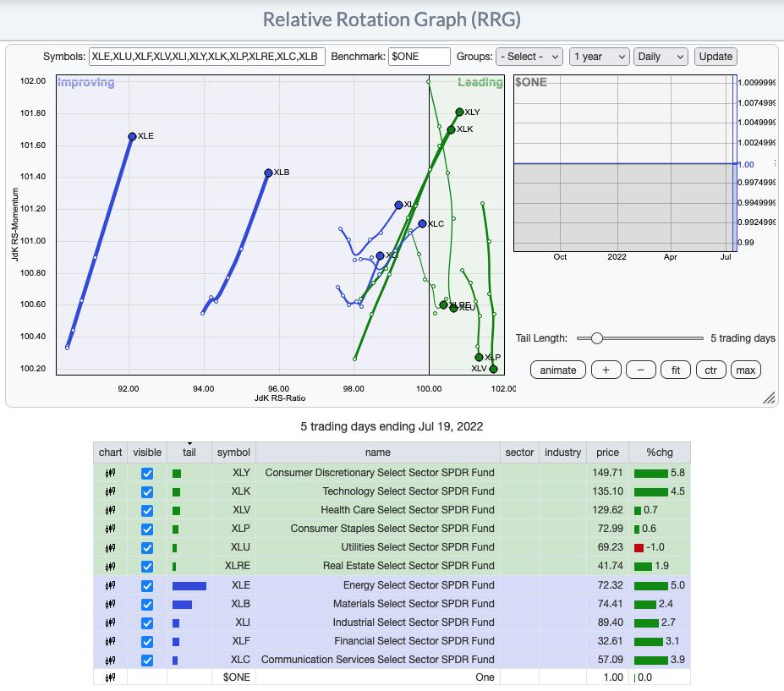Viewport: 784px width, 691px height.
Task: Zoom in with the plus button
Action: [606, 370]
